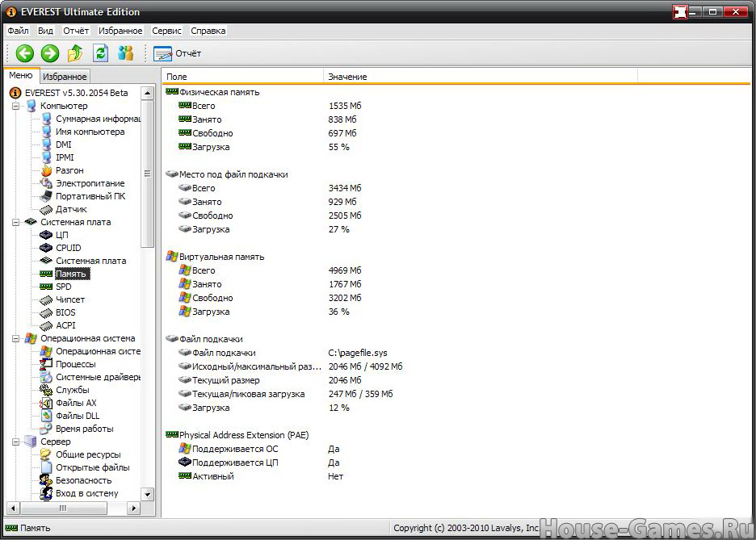This screenshot has height=540, width=756.
Task: Refresh the page with the refresh icon
Action: click(x=100, y=53)
